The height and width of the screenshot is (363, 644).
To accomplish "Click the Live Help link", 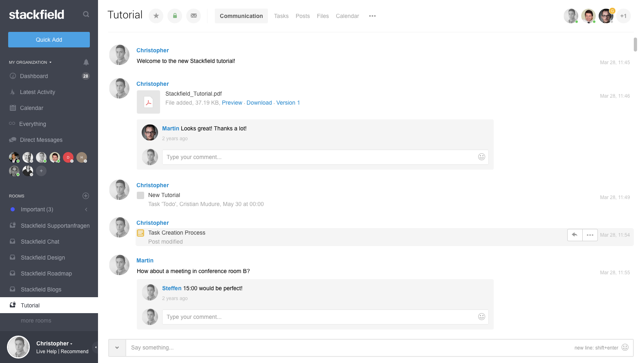I will click(x=46, y=352).
